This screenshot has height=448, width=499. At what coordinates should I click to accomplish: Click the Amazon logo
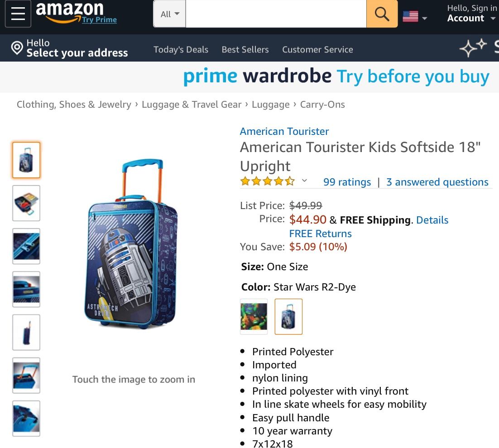[x=69, y=12]
